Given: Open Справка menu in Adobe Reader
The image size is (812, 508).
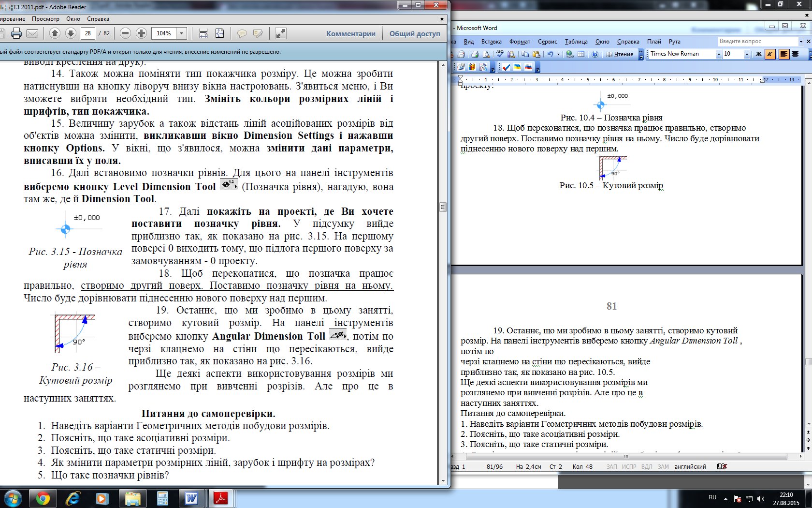Looking at the screenshot, I should 98,19.
